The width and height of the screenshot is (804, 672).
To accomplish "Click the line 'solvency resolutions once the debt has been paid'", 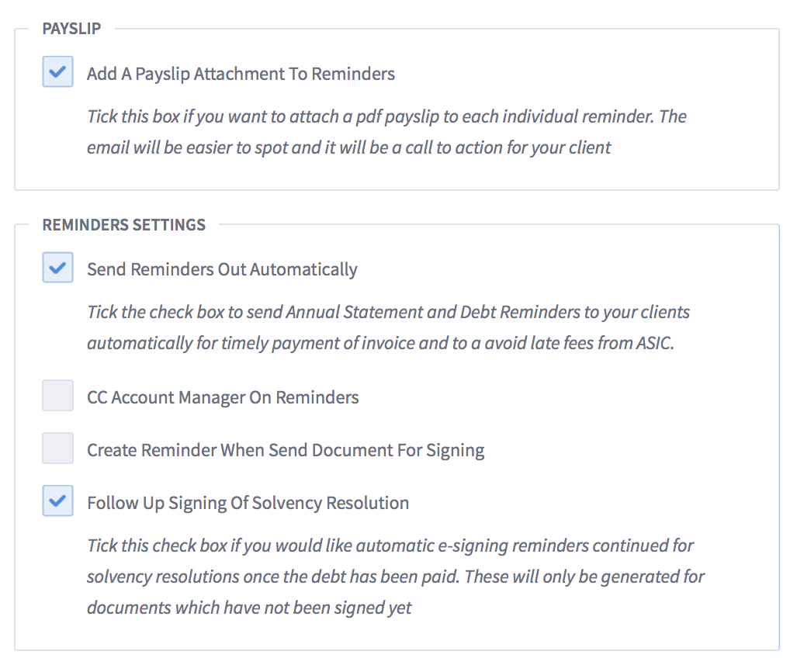I will pyautogui.click(x=395, y=577).
